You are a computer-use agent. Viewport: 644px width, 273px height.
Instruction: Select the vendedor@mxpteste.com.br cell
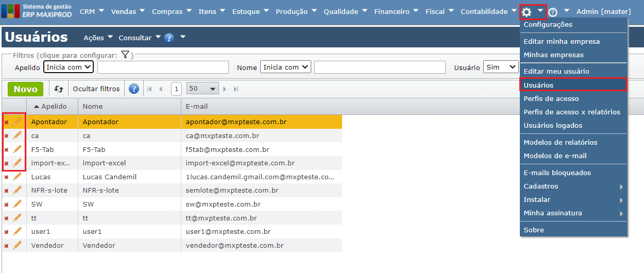(x=261, y=246)
